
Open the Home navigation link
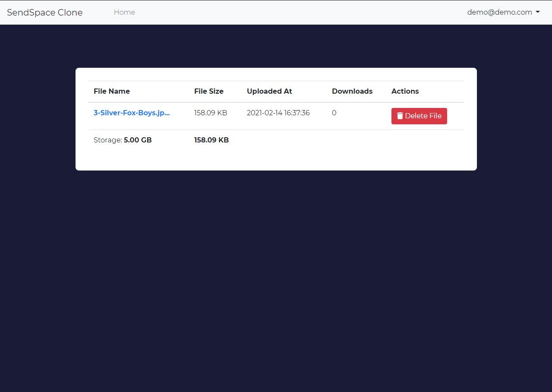click(x=124, y=12)
